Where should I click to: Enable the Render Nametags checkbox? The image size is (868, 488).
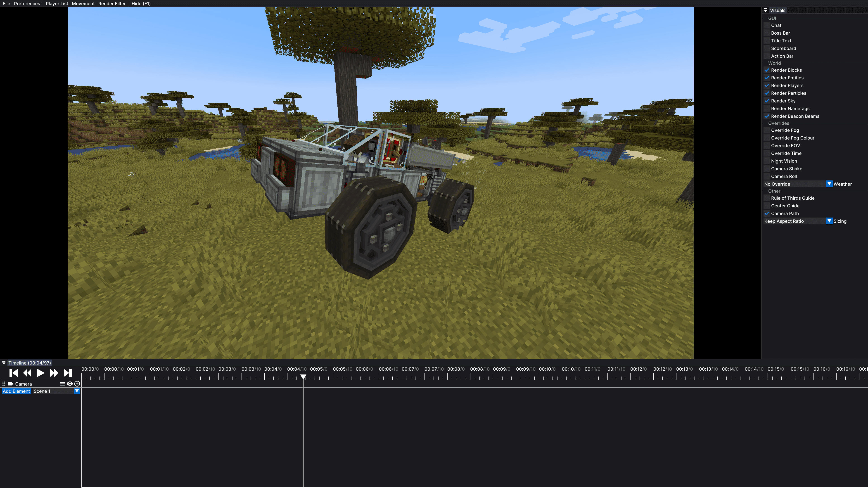click(x=767, y=109)
